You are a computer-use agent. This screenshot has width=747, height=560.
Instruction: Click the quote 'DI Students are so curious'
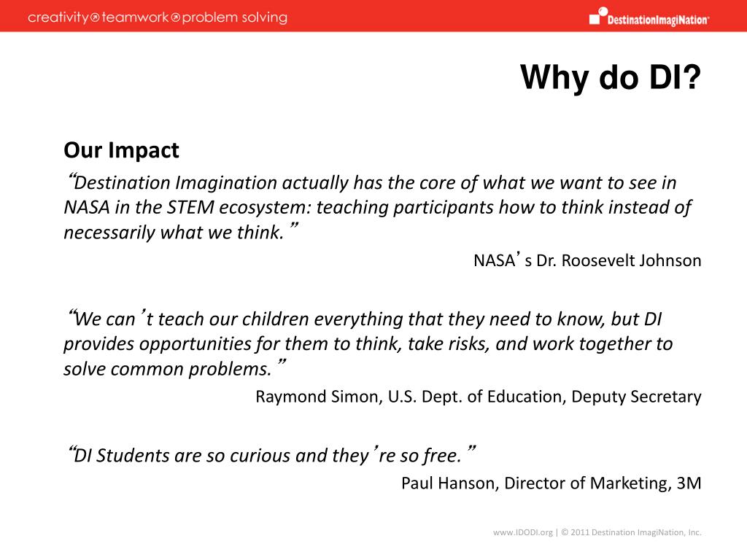click(x=271, y=455)
